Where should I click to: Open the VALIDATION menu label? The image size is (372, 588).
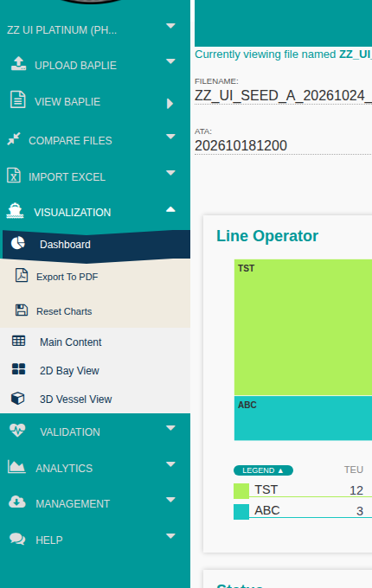tap(70, 432)
